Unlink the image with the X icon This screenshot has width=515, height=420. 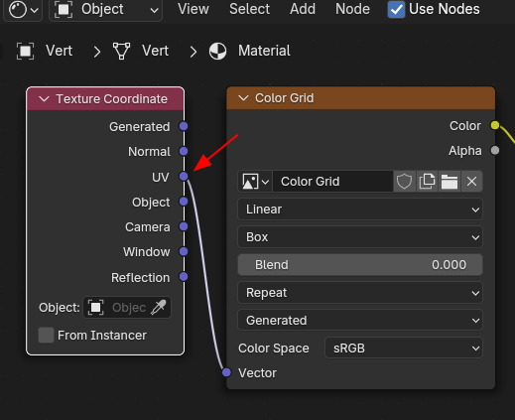pyautogui.click(x=471, y=182)
